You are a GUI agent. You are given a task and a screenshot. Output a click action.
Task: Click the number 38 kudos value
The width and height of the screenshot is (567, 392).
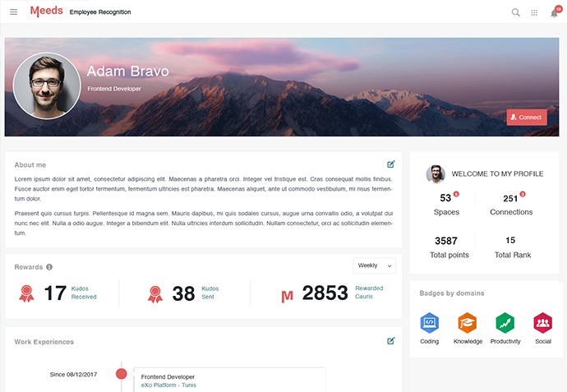[x=184, y=293]
